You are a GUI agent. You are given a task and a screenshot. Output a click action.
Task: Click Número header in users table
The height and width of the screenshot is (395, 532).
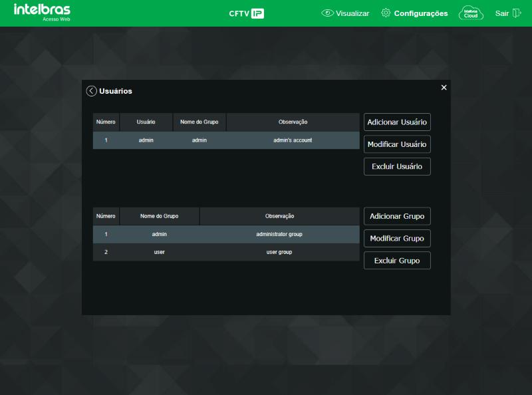pos(106,122)
